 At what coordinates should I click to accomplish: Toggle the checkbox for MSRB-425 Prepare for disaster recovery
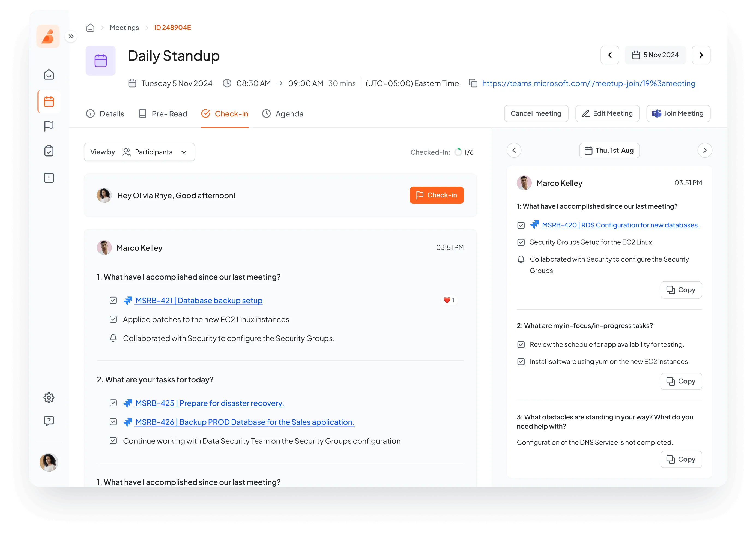pos(113,403)
